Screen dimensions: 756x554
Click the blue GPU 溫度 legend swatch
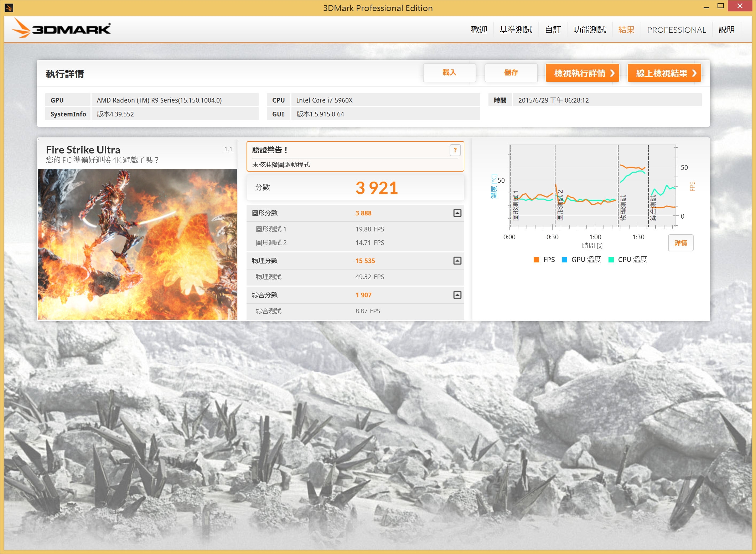point(564,260)
